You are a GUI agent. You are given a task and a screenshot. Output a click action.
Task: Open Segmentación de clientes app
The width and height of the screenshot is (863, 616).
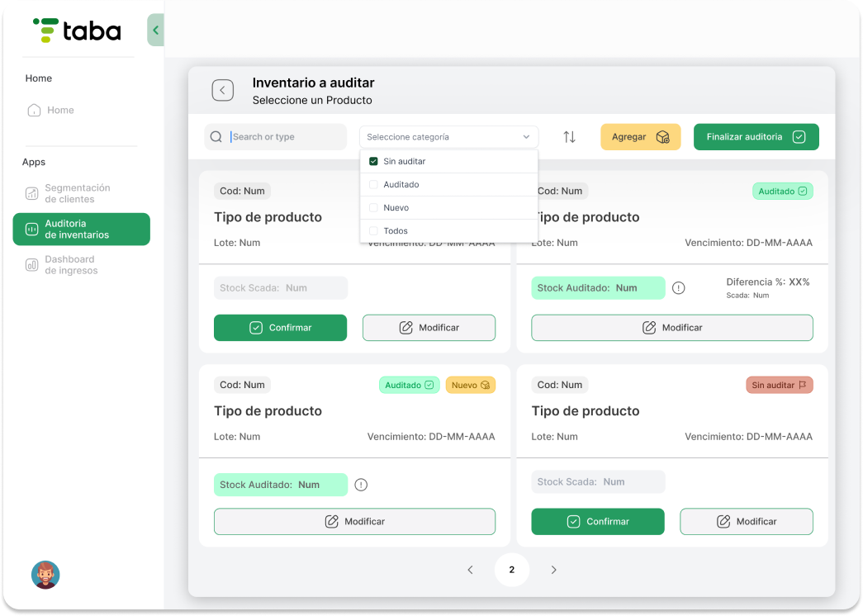(x=77, y=193)
